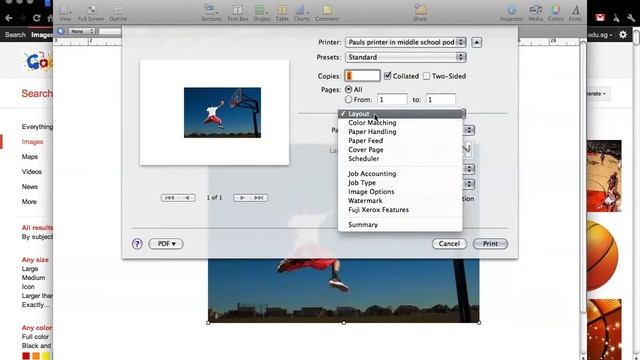Enable the Two-Sided checkbox
640x360 pixels.
(x=427, y=76)
